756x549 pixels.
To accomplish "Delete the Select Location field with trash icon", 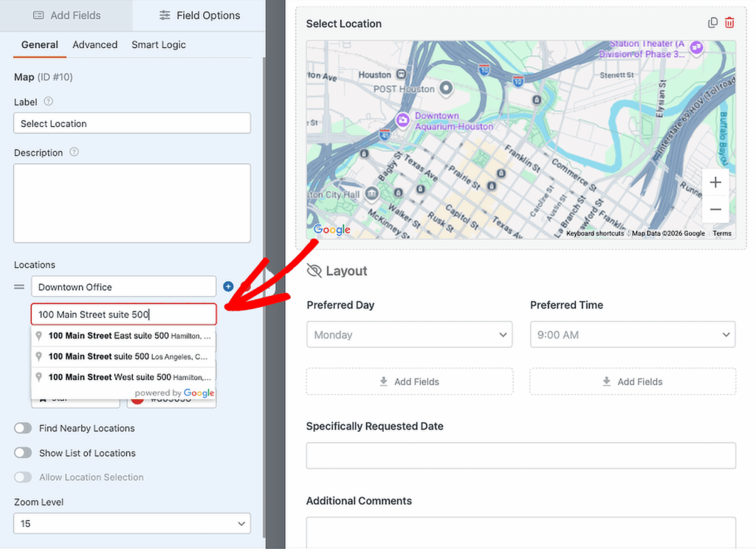I will click(x=729, y=22).
